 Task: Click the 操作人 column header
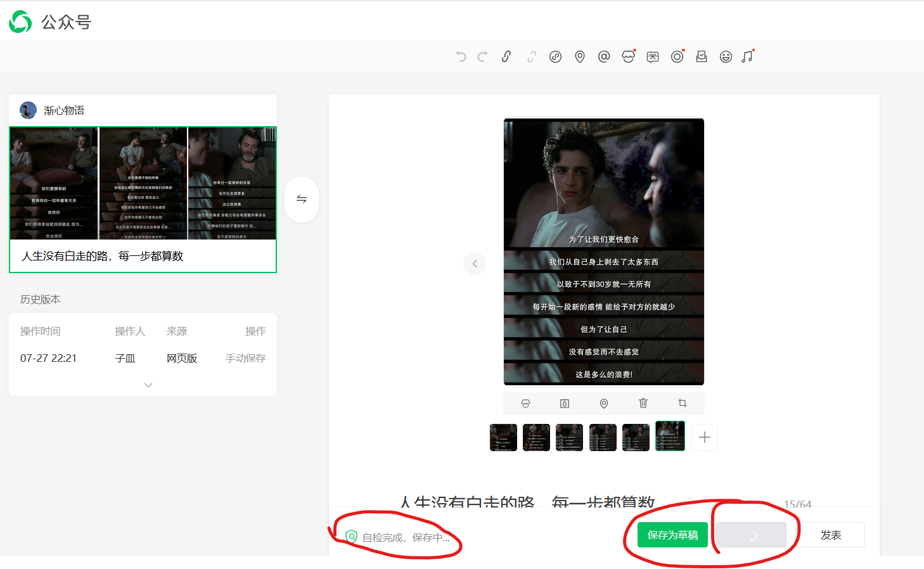tap(130, 331)
